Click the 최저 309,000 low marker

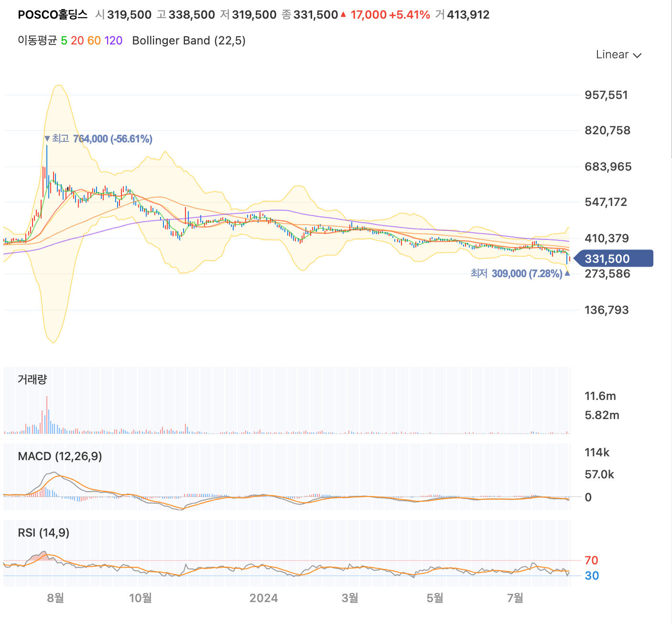(520, 273)
